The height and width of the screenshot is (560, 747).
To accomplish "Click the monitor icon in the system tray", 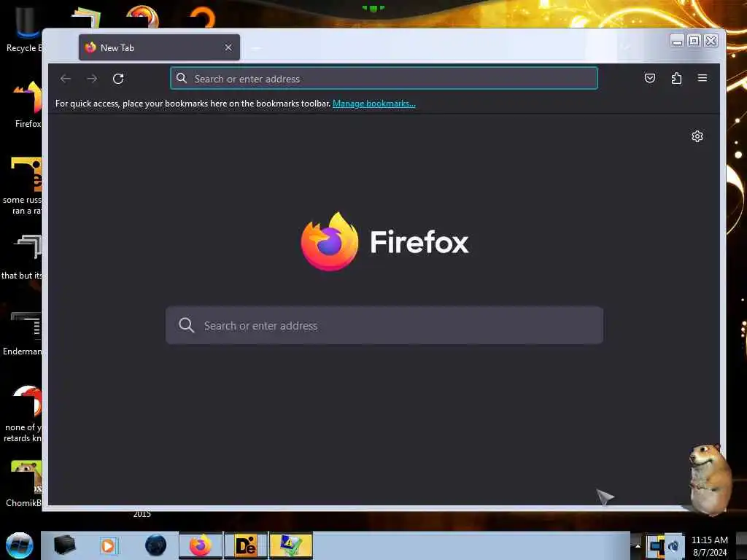I will (656, 545).
